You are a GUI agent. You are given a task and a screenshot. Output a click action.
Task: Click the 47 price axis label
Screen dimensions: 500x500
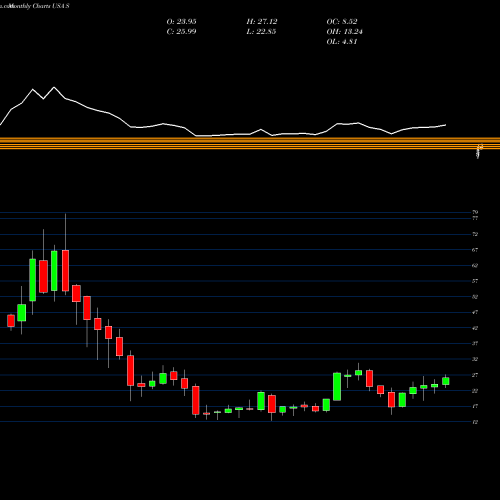tap(475, 312)
